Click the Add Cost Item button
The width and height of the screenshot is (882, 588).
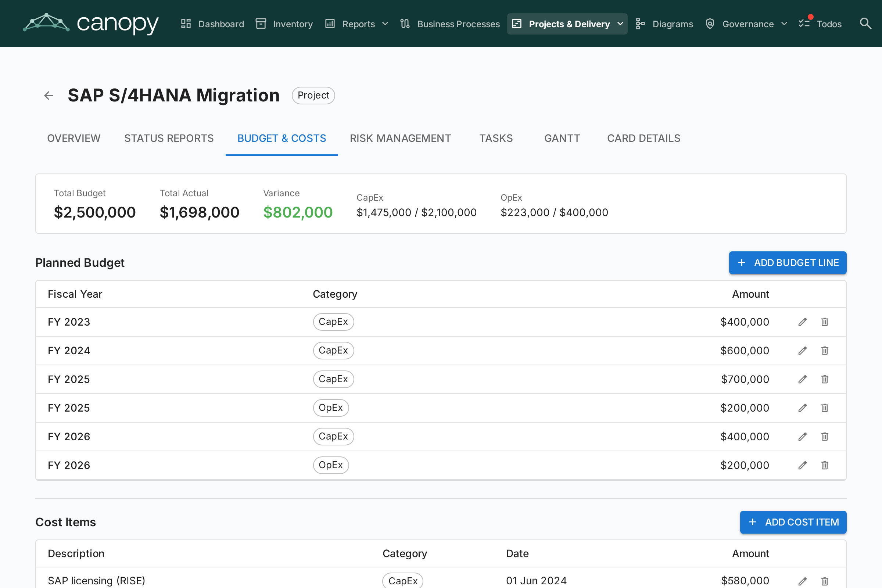click(793, 522)
